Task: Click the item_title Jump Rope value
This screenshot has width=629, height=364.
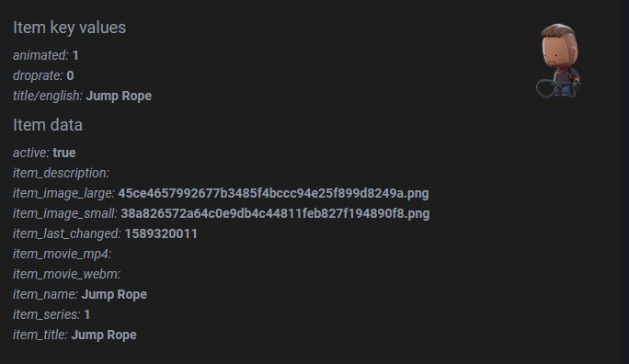Action: [104, 335]
